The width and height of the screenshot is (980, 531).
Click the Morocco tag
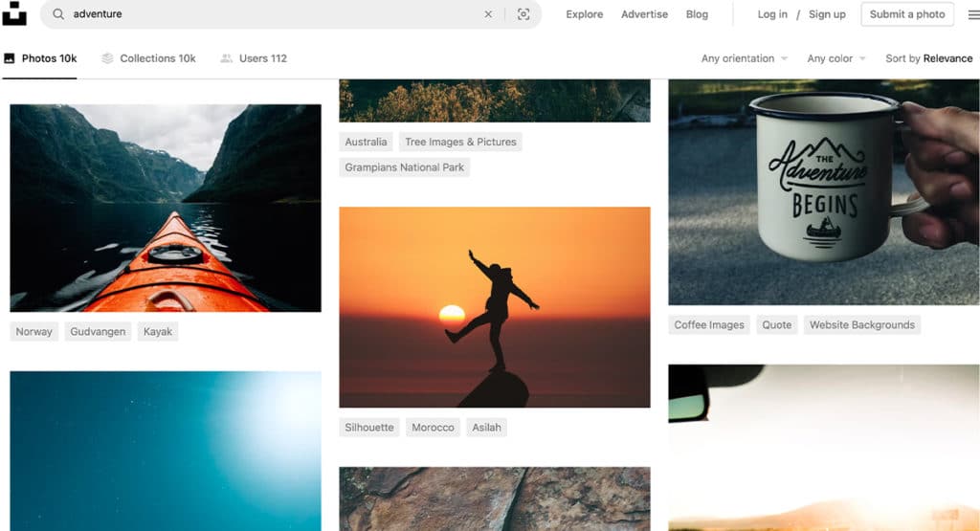(433, 428)
